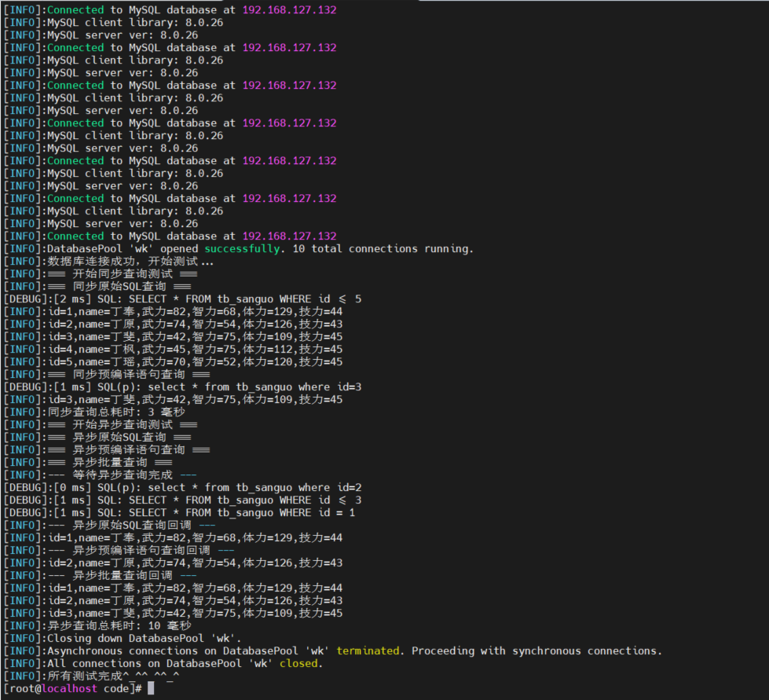769x700 pixels.
Task: Click the "[root@localhost code]#" shell prompt
Action: point(72,689)
